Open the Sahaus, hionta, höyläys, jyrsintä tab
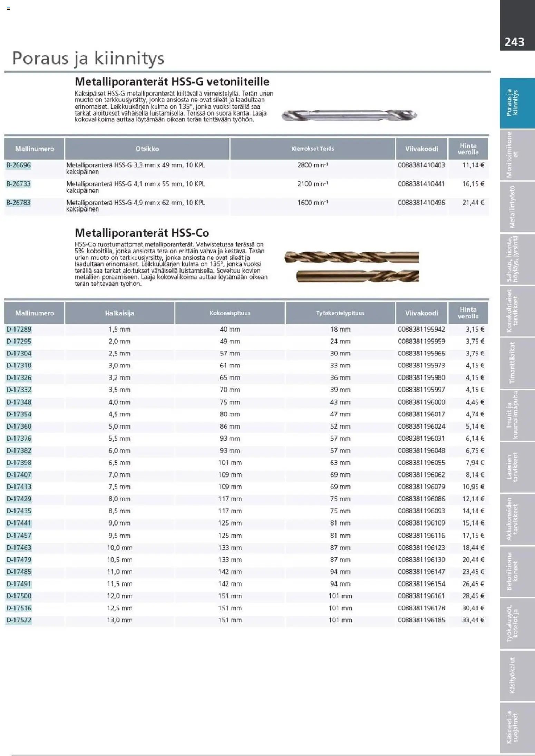535x756 pixels. [x=517, y=259]
